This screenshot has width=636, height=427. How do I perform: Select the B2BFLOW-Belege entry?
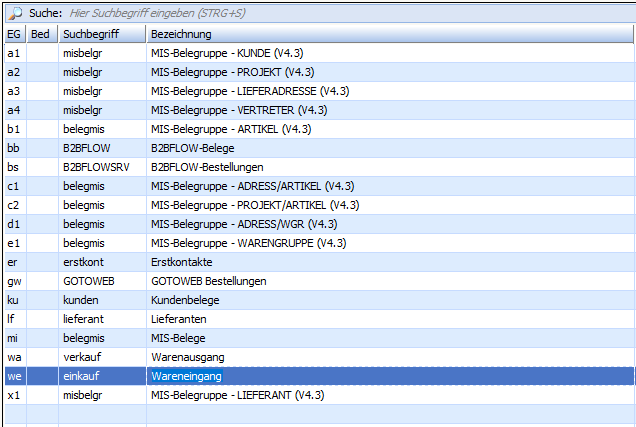coord(319,148)
